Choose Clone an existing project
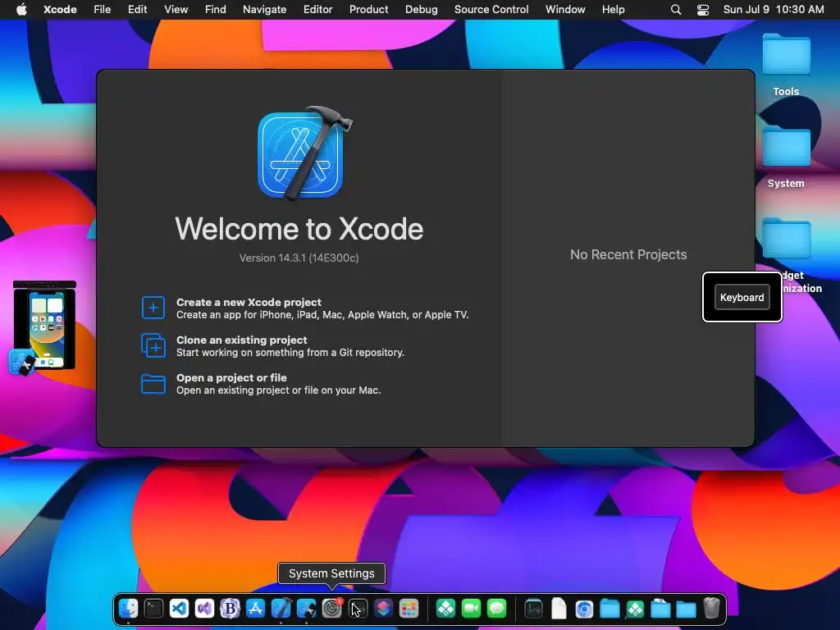The image size is (840, 630). tap(272, 346)
